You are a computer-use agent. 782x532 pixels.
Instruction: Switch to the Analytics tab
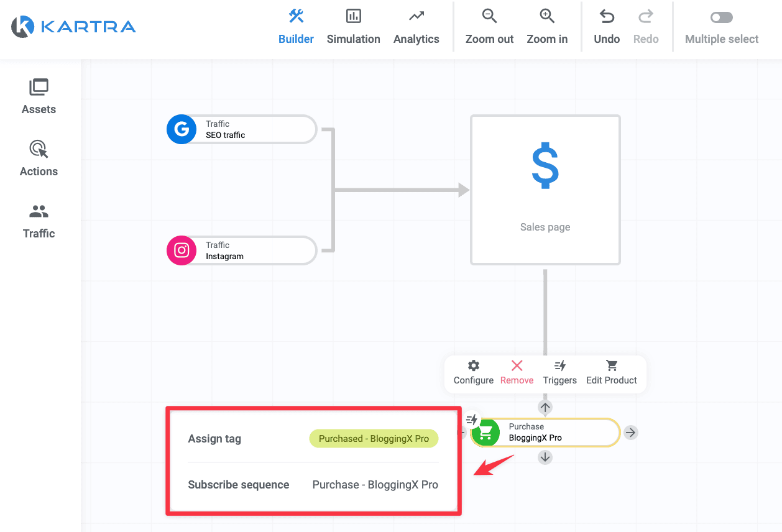tap(416, 27)
